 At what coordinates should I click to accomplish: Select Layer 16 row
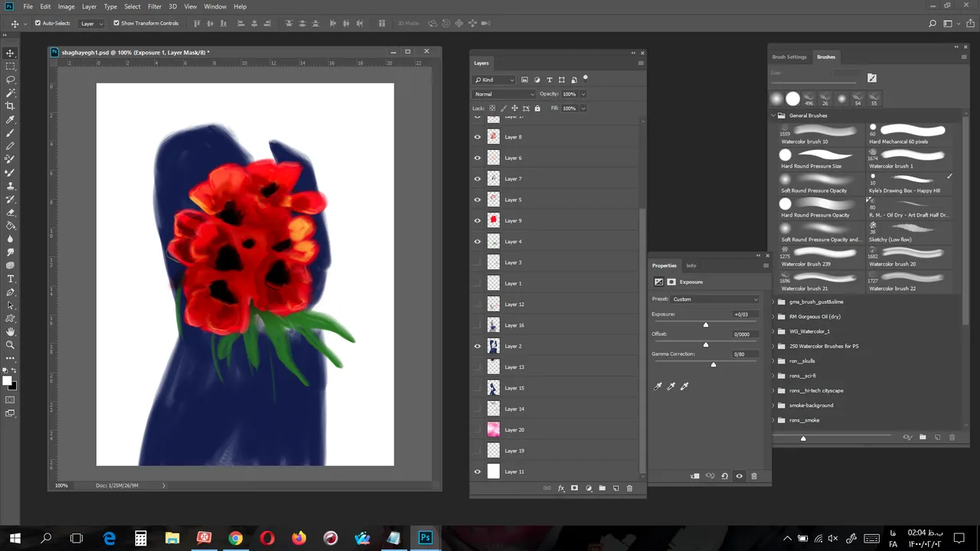click(x=556, y=325)
